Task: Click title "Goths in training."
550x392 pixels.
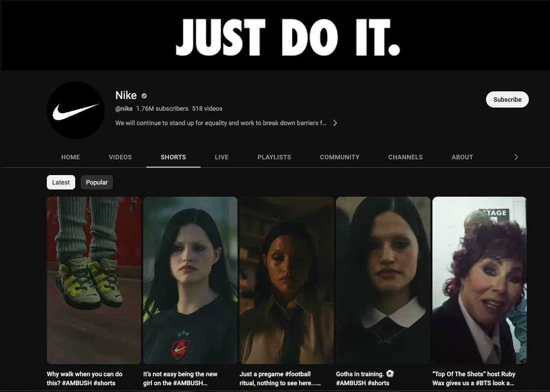Action: coord(365,378)
